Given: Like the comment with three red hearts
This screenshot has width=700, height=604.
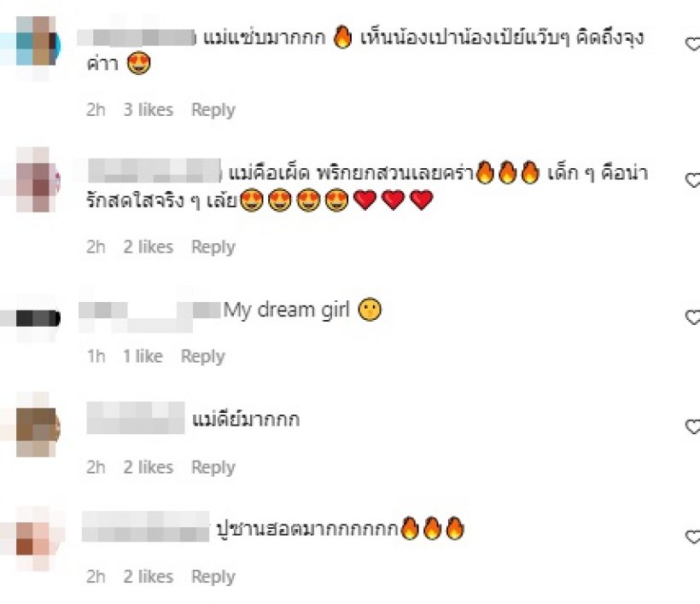Looking at the screenshot, I should coord(693,180).
